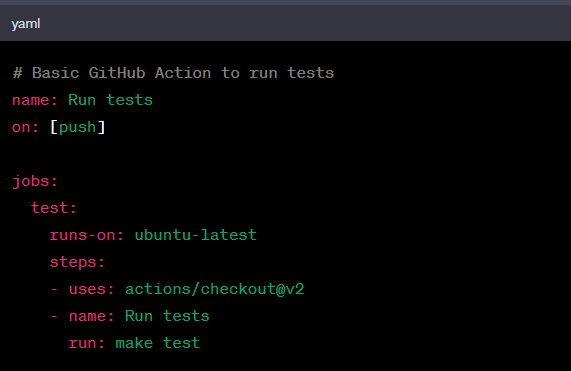
Task: Click the opening square bracket before push
Action: pyautogui.click(x=54, y=127)
